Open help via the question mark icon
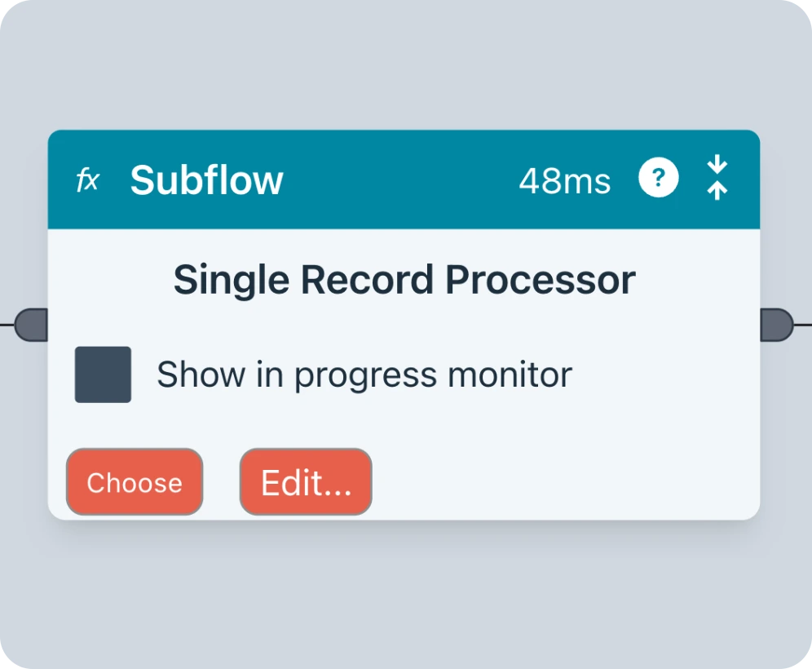 658,179
